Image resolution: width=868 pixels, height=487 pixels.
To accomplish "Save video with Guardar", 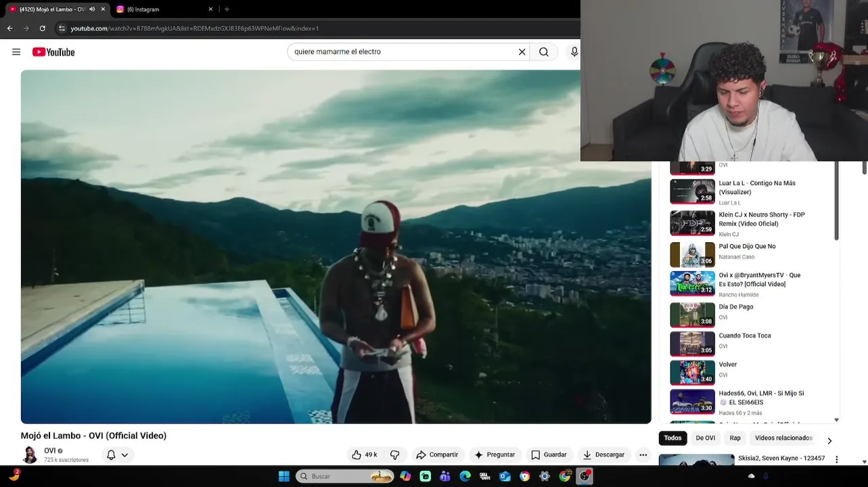I will coord(549,455).
